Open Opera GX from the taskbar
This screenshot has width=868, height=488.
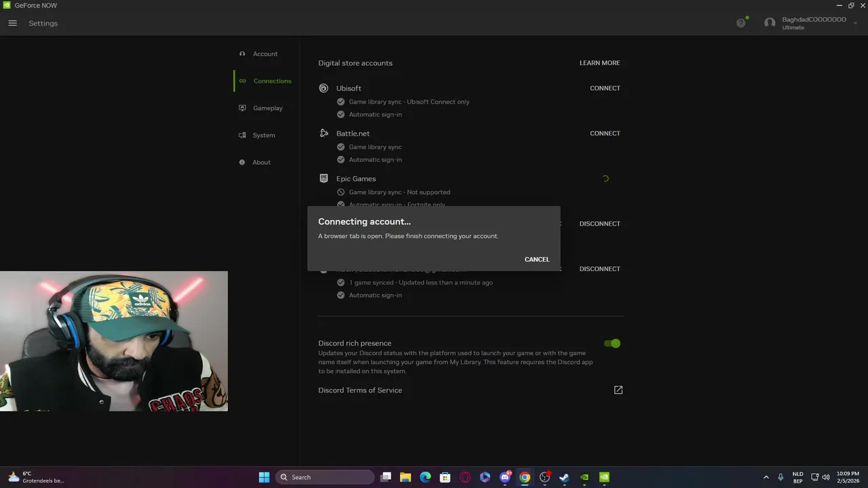click(465, 477)
